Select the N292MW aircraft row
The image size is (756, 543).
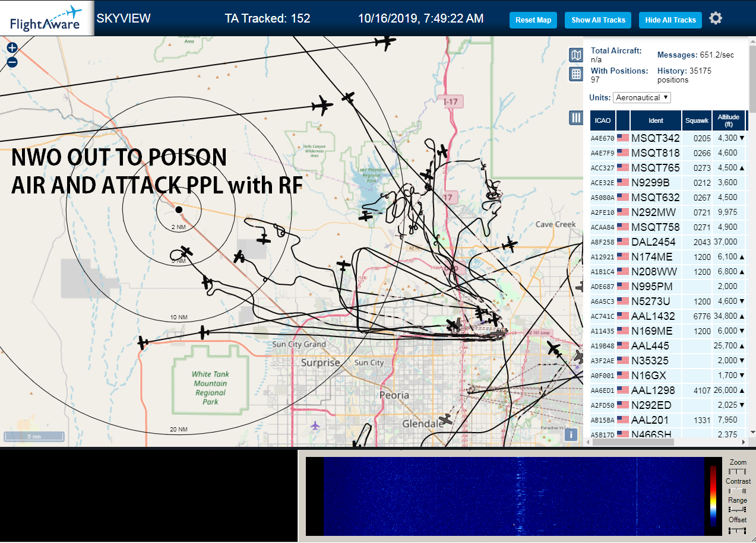point(668,212)
